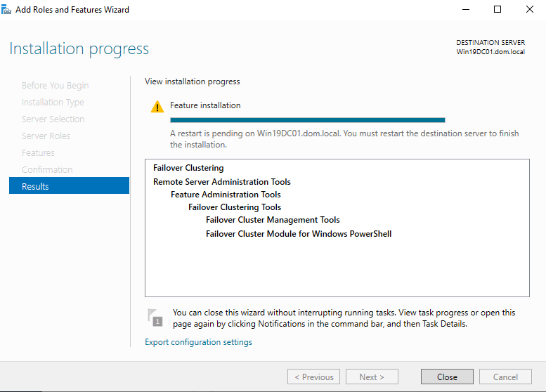Viewport: 546px width, 392px height.
Task: Select Feature Administration Tools entry
Action: 226,195
